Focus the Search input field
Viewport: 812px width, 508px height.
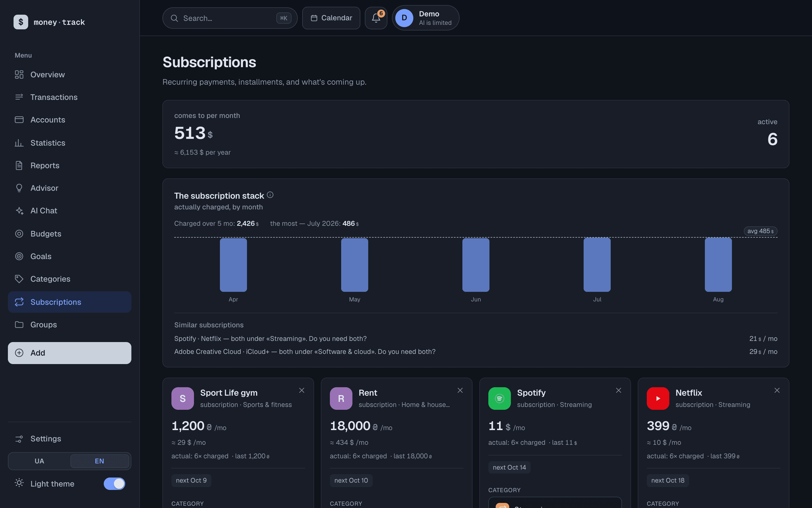pos(230,18)
